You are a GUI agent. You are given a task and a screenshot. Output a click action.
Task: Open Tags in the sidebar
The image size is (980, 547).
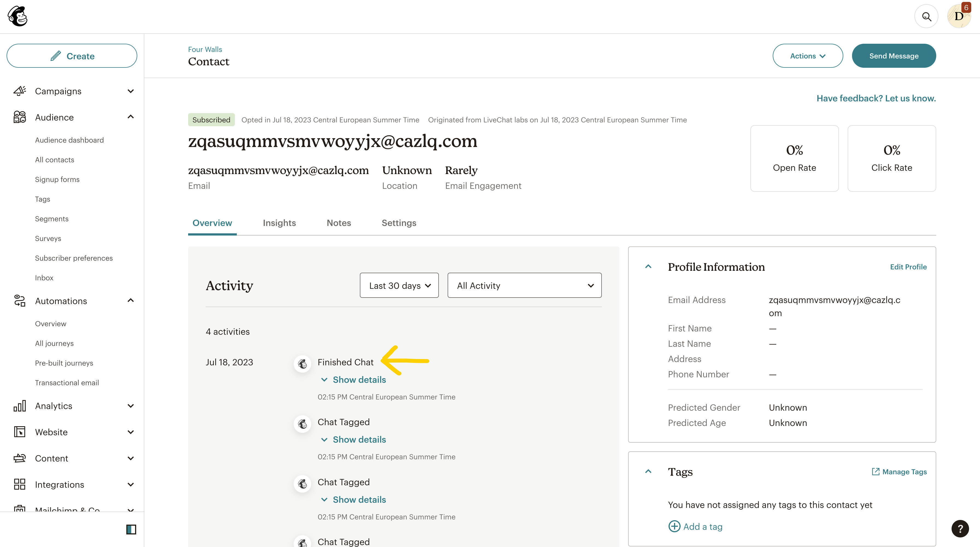coord(42,199)
